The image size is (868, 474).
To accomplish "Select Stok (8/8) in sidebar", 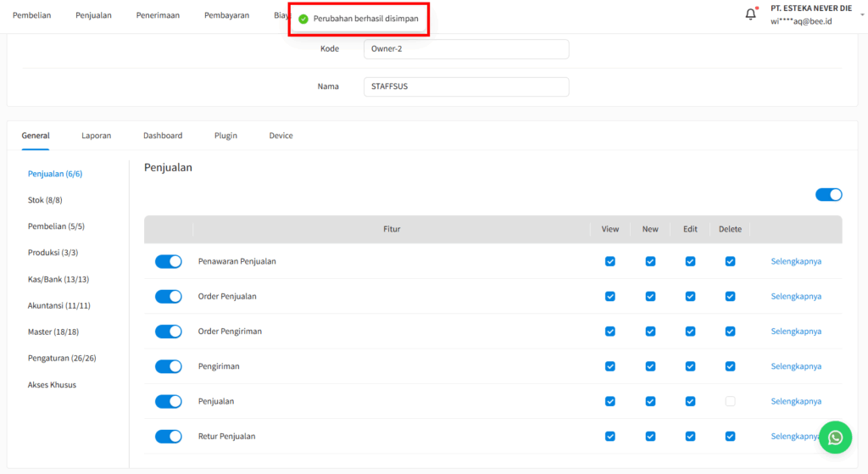I will pos(45,200).
